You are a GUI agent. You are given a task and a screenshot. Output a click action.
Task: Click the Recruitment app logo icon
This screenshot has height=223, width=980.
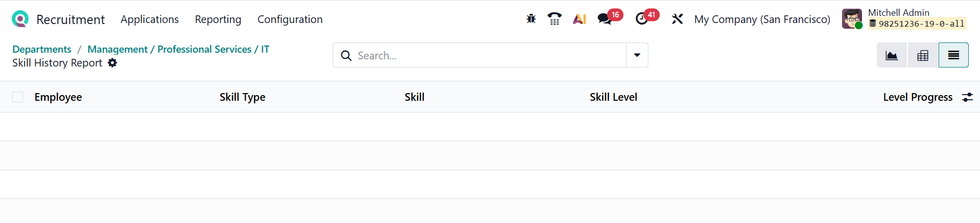[20, 19]
